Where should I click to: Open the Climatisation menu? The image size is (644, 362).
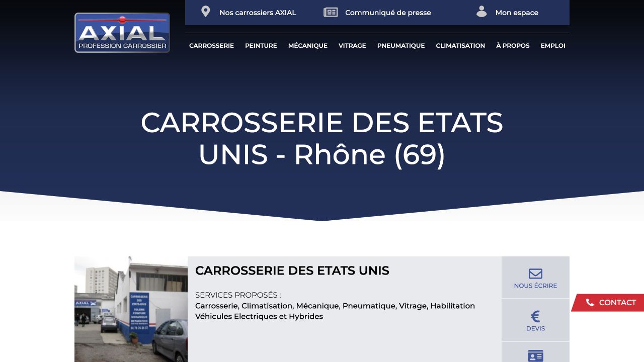(460, 46)
